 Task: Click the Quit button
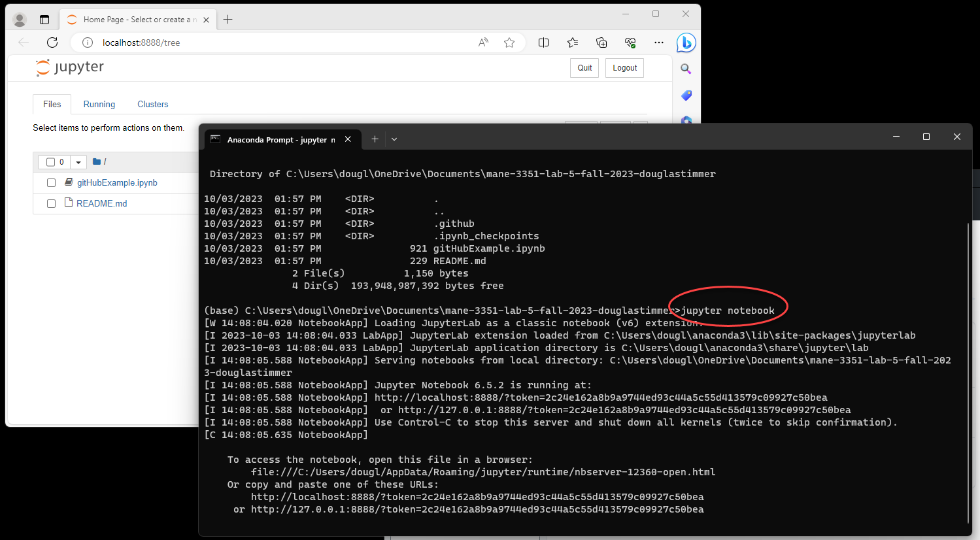click(584, 68)
